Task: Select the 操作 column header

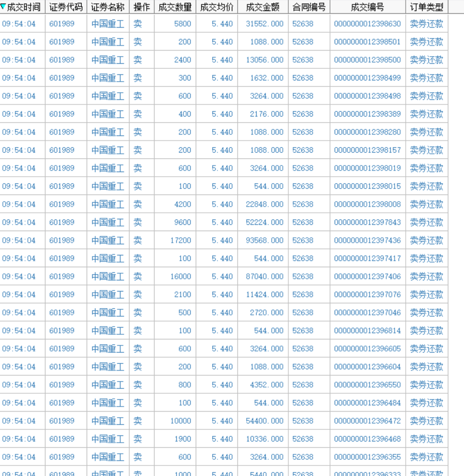Action: pos(142,7)
